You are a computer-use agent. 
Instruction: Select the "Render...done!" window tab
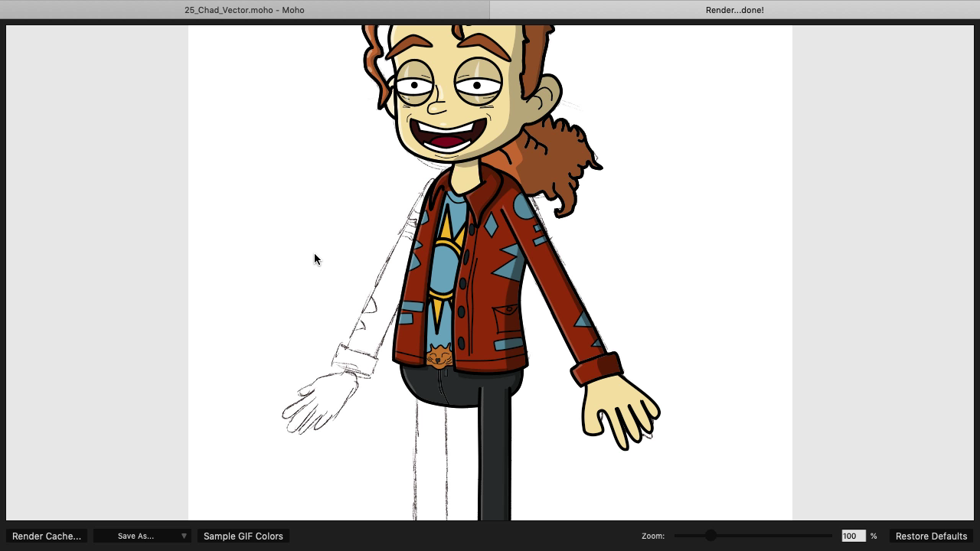(x=733, y=10)
